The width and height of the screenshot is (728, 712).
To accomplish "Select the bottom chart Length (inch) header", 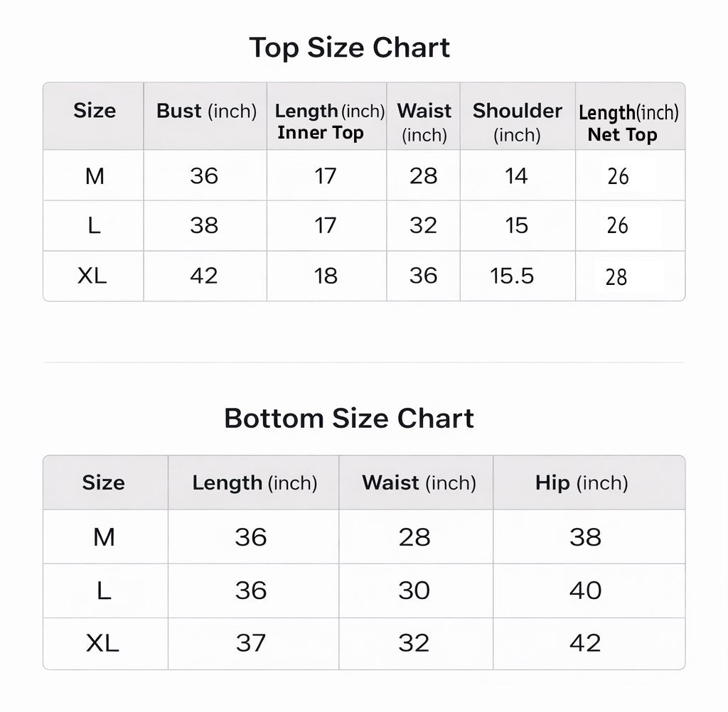I will click(255, 482).
